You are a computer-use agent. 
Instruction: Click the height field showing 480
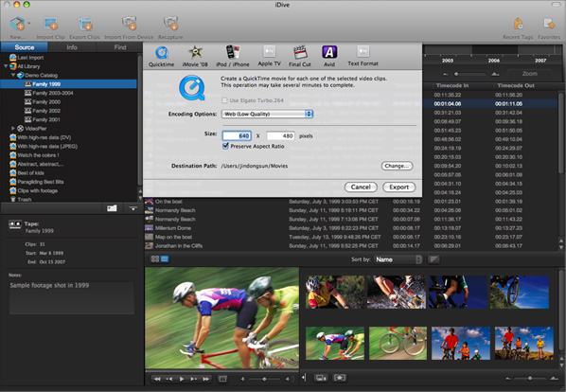coord(280,135)
